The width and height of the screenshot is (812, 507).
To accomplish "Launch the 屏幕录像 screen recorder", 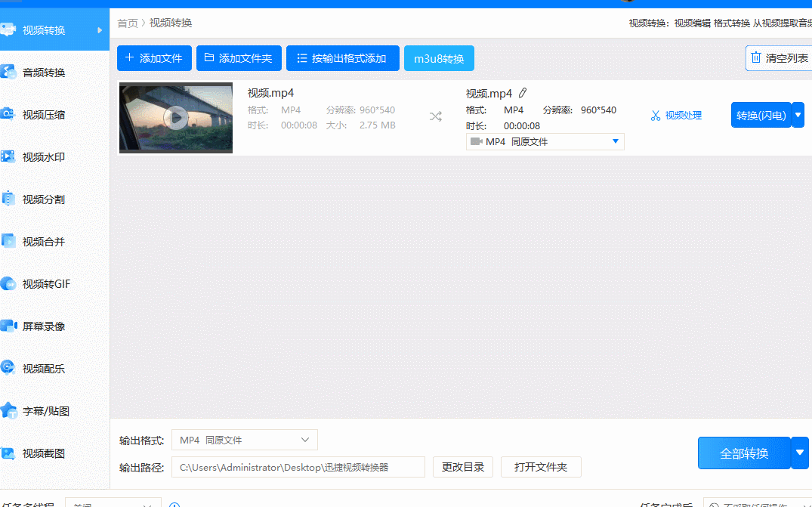I will 45,326.
